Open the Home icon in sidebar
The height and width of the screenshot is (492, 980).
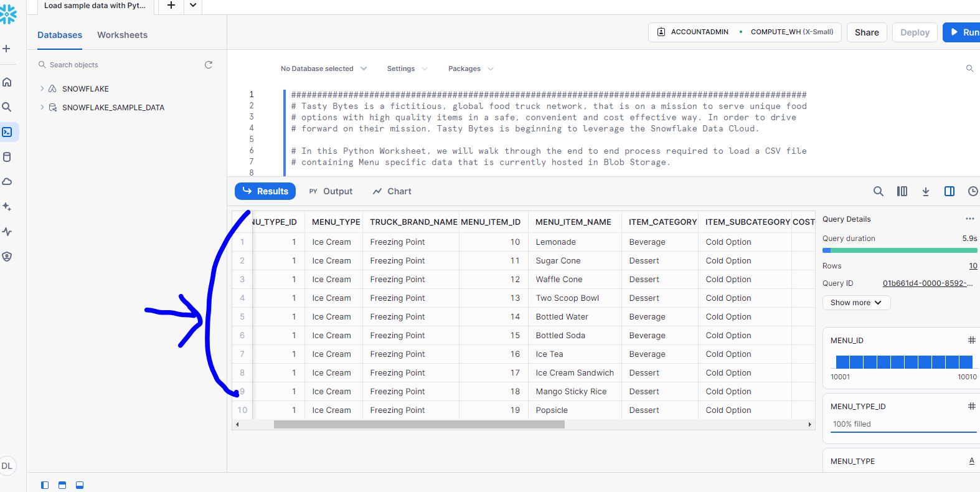(x=7, y=82)
